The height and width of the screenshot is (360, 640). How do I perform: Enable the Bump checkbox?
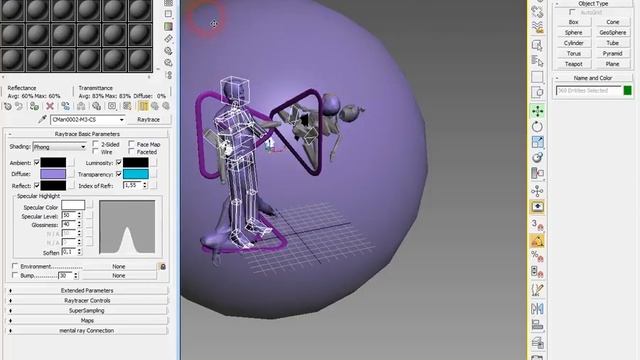(15, 276)
